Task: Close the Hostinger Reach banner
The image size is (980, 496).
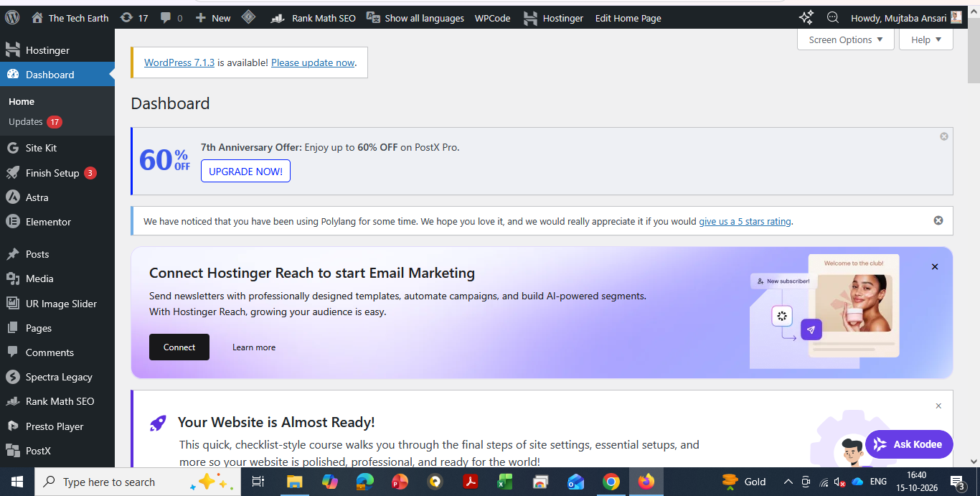Action: click(x=935, y=267)
